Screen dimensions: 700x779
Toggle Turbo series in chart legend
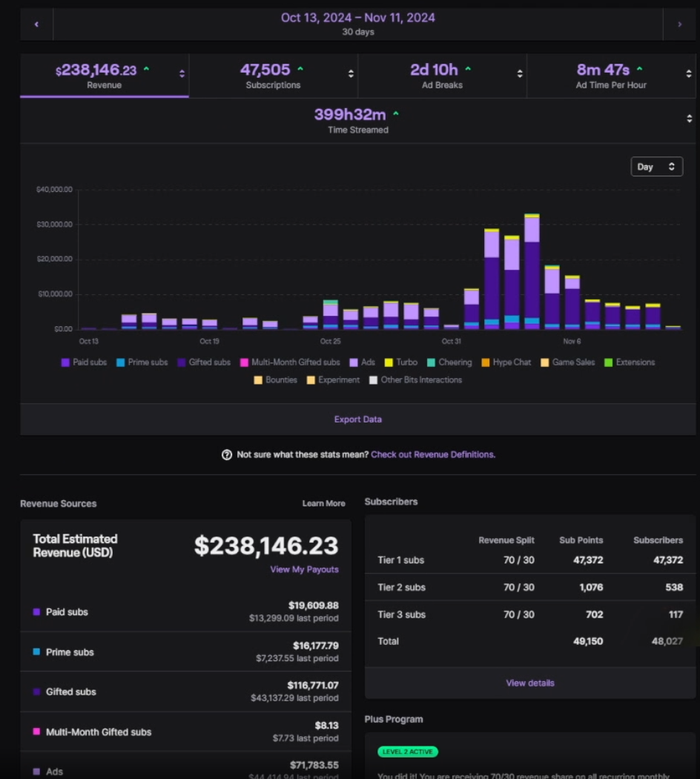(401, 362)
